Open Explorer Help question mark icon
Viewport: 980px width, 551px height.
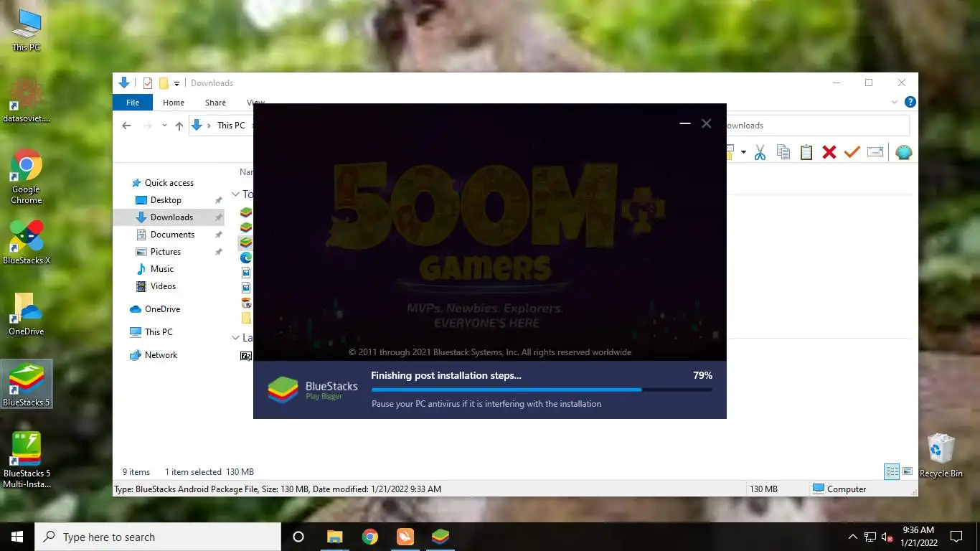(x=910, y=103)
